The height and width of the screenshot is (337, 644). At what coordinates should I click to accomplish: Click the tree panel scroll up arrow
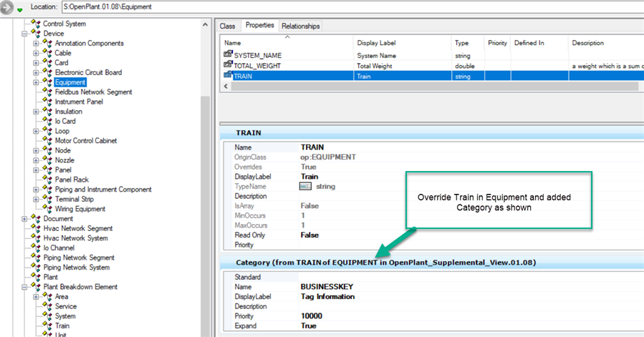(x=205, y=25)
